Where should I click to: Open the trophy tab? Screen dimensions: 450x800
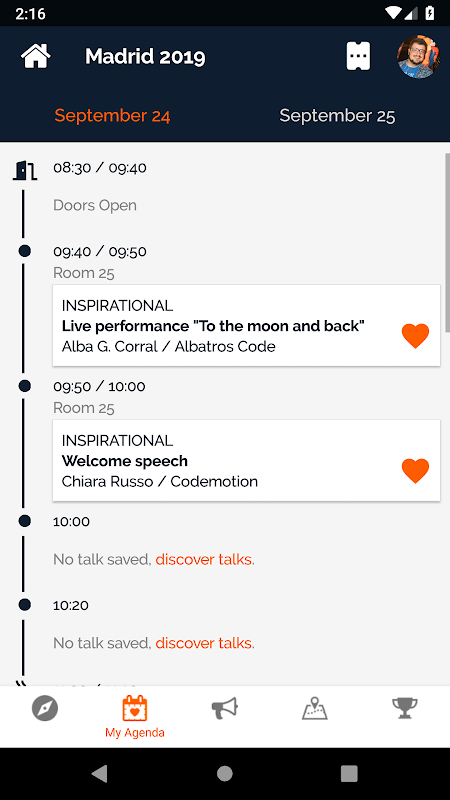(405, 708)
